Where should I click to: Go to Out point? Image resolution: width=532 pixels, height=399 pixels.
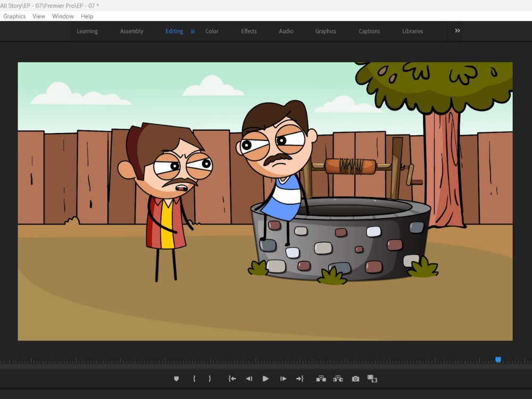[x=300, y=379]
